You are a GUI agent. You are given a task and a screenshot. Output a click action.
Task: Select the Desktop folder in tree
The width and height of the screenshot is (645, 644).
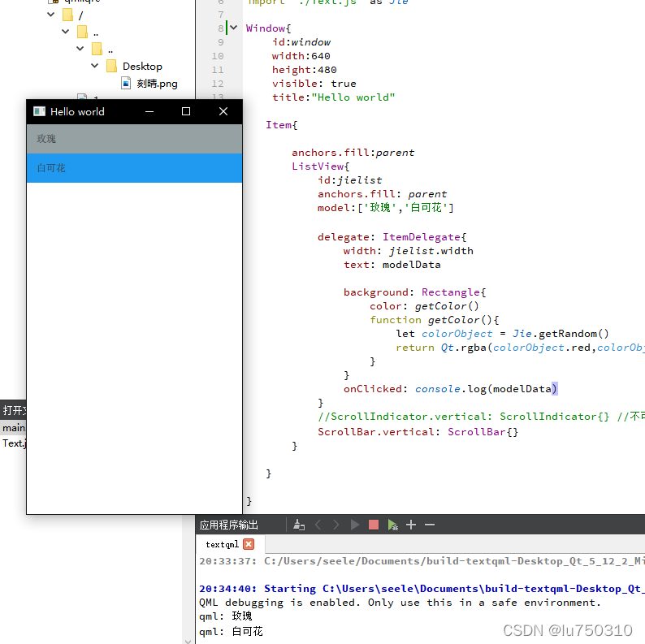click(142, 67)
